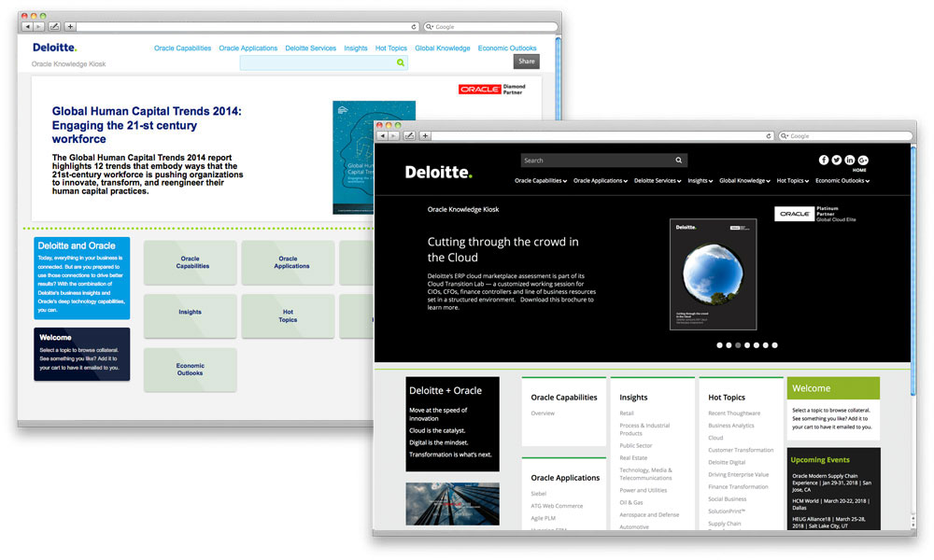Select the second carousel dot under the cloud brochure
Viewport: 934px width, 560px height.
tap(729, 345)
